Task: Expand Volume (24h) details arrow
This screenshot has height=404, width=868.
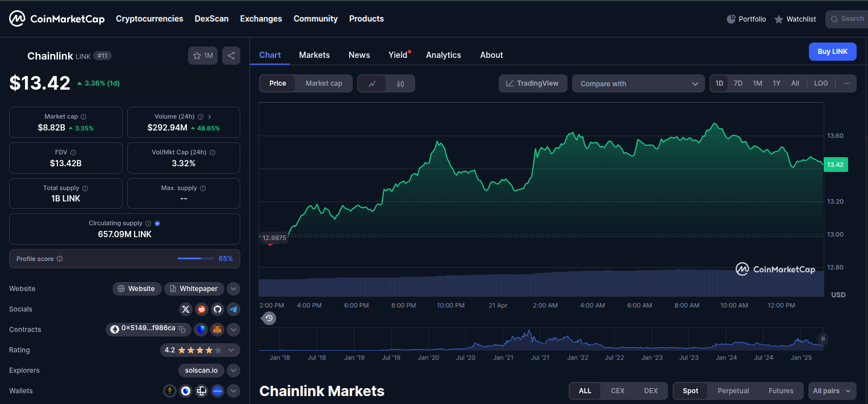Action: click(x=210, y=117)
